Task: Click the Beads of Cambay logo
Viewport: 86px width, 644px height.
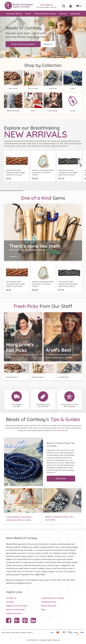Action: (19, 6)
